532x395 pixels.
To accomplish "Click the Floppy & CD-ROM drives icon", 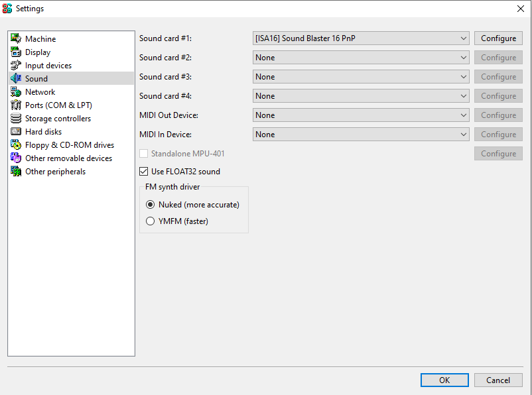I will 16,144.
